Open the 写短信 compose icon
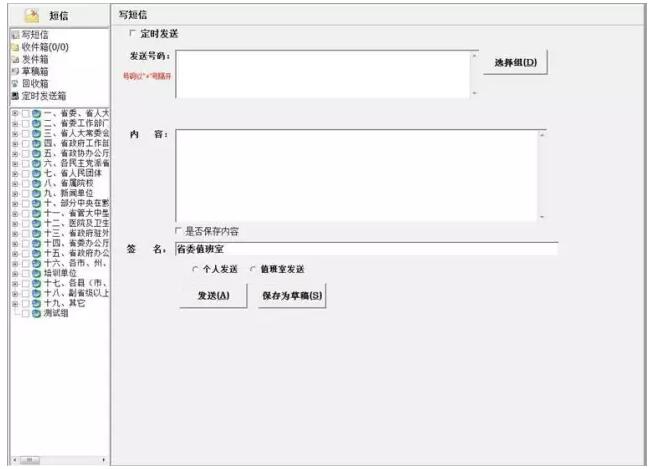This screenshot has width=651, height=469. tap(14, 34)
